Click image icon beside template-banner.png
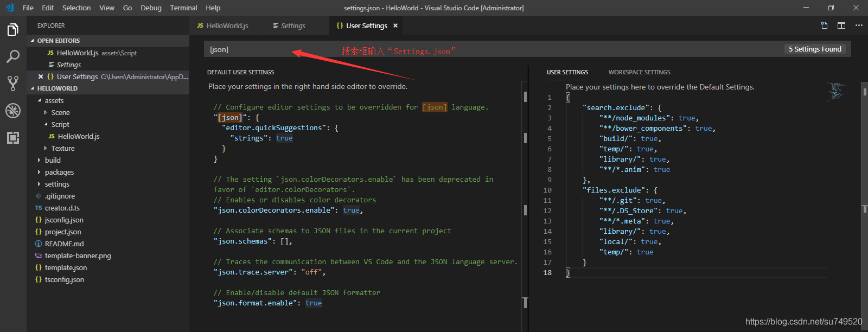The height and width of the screenshot is (332, 868). (x=39, y=256)
